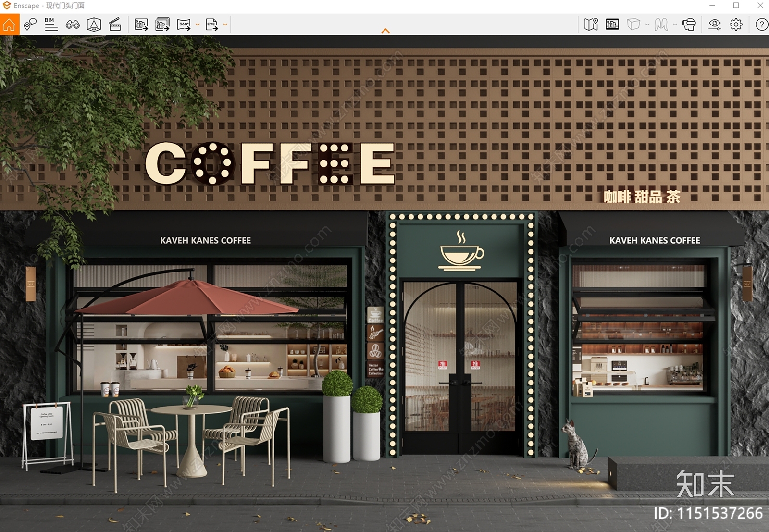The height and width of the screenshot is (532, 769).
Task: Click the view projection cube icon
Action: (633, 25)
